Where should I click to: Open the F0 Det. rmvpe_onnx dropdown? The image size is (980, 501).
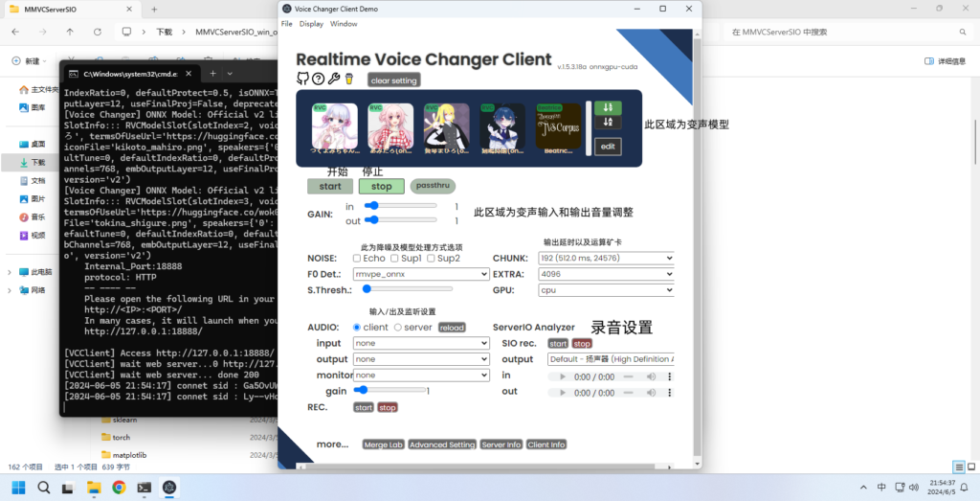pos(421,274)
